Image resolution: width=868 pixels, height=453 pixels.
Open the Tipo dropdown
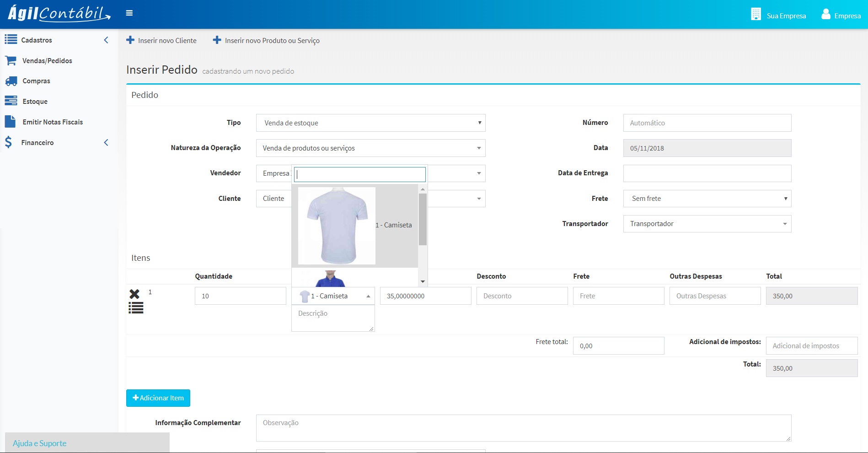pos(370,123)
